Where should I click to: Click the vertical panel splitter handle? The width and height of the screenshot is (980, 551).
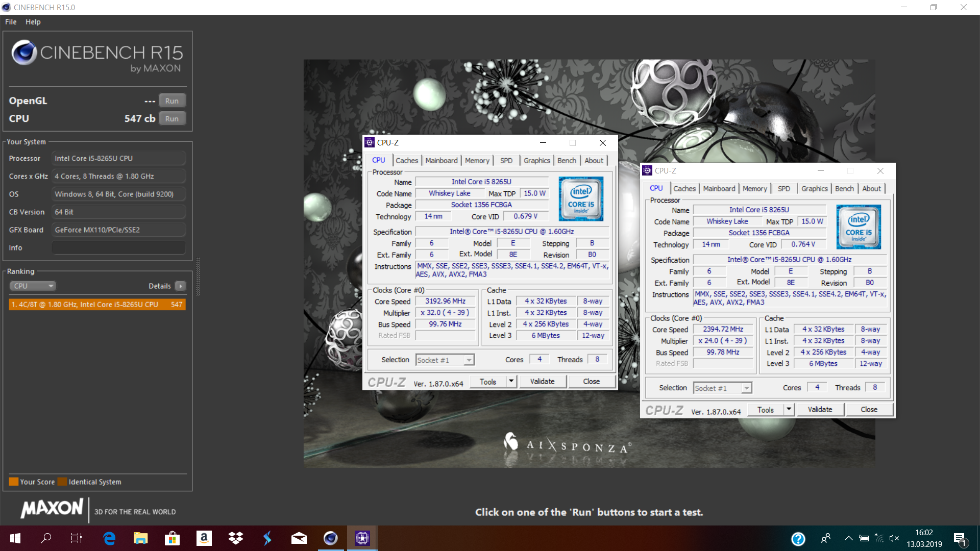[198, 277]
